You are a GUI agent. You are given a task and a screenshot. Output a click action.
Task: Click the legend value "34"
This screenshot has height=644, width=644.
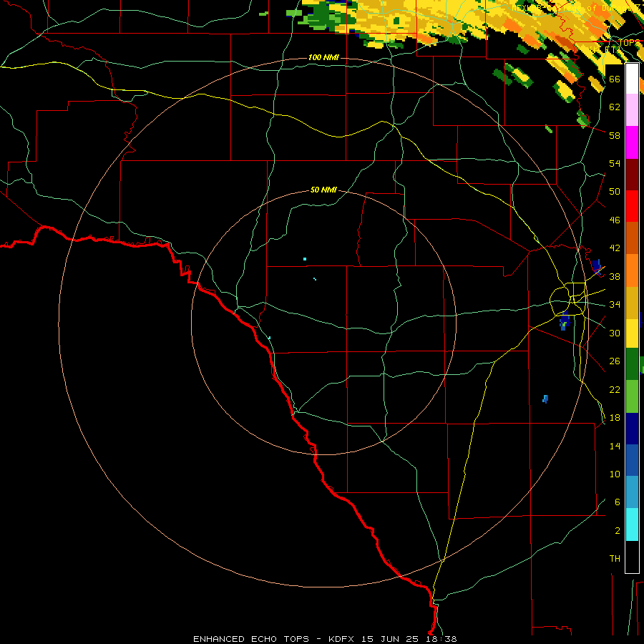[615, 305]
